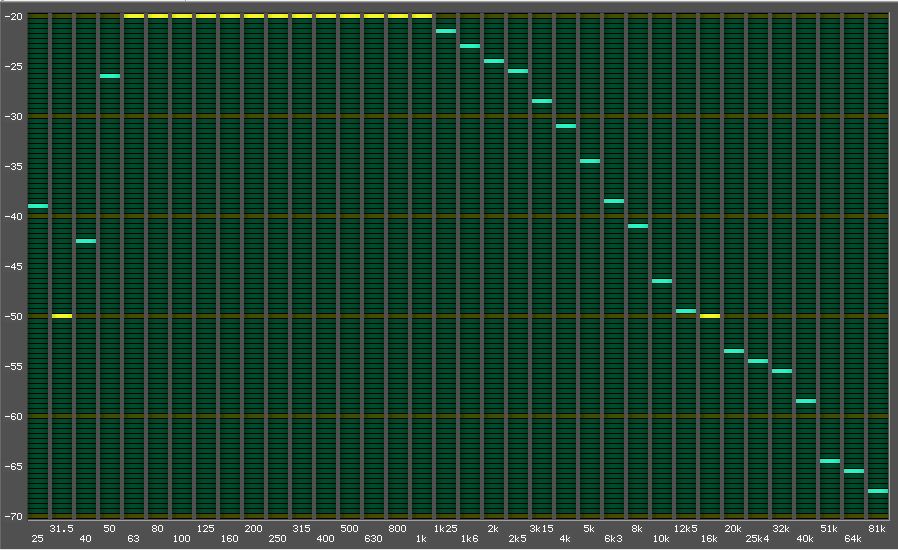Click the "64k" frequency axis label
The image size is (898, 550).
[x=853, y=539]
